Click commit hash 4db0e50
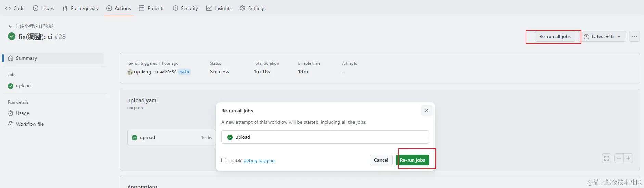This screenshot has width=644, height=188. click(168, 72)
